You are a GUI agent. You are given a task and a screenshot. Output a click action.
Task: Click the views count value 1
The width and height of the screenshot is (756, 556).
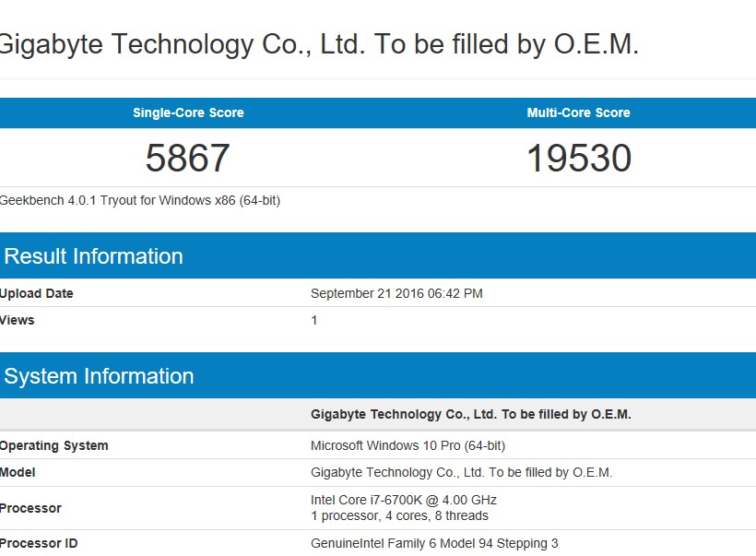[313, 320]
